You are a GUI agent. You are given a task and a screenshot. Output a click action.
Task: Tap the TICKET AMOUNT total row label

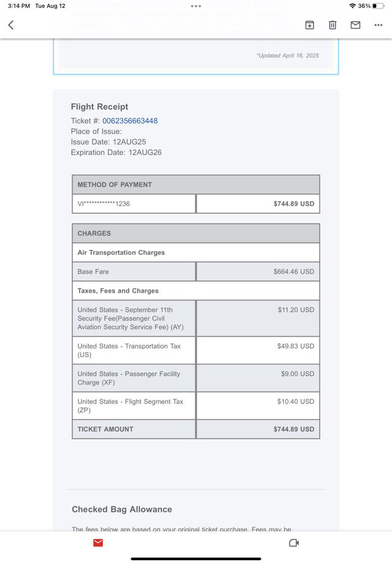coord(105,429)
